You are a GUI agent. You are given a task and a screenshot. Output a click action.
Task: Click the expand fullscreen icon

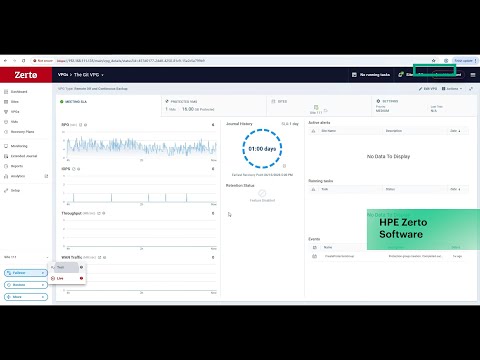coord(471,89)
